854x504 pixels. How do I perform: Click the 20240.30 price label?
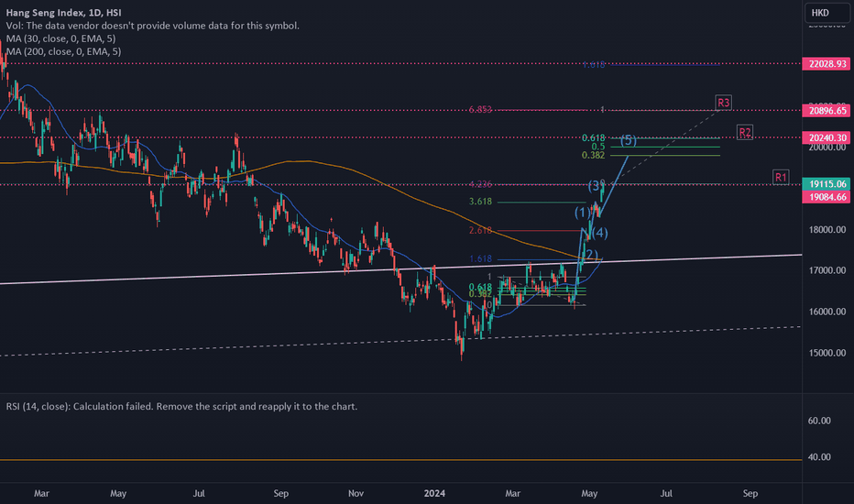tap(827, 137)
